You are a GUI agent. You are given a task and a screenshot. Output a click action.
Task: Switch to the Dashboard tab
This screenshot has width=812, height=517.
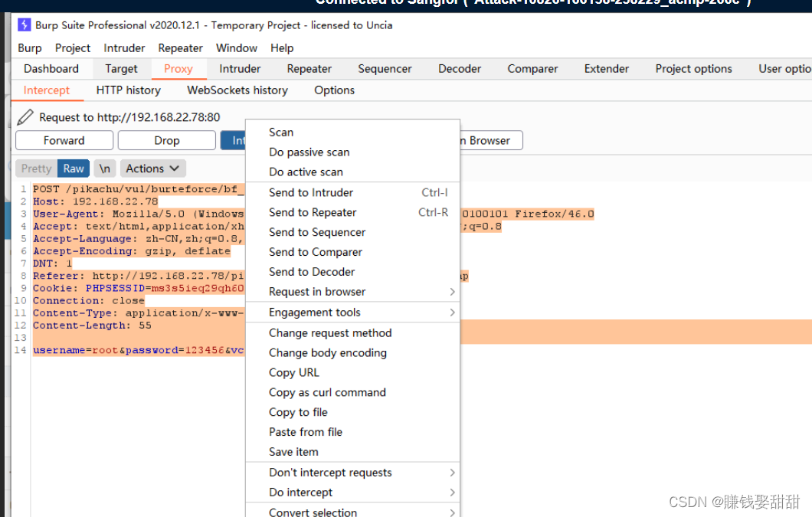[51, 69]
